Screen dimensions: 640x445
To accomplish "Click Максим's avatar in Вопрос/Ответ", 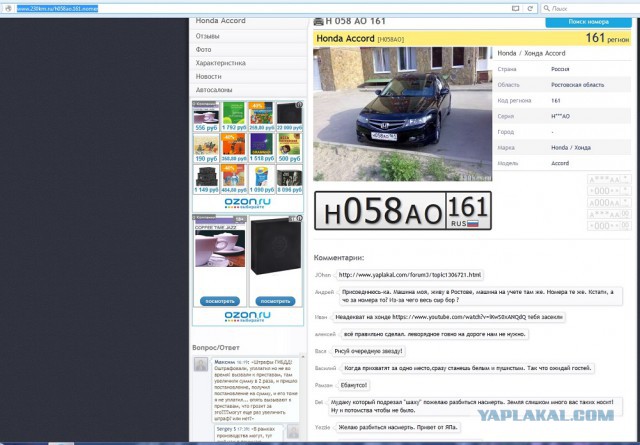I will [x=200, y=364].
